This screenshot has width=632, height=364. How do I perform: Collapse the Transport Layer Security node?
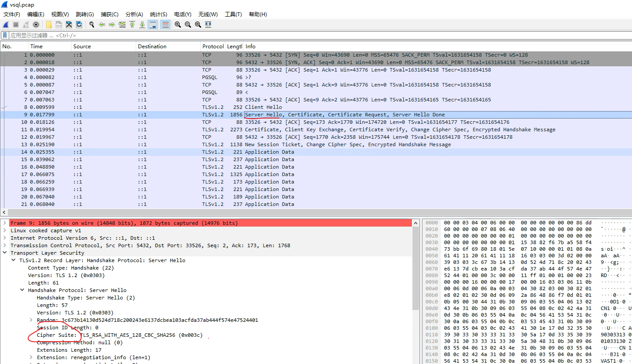(x=5, y=253)
